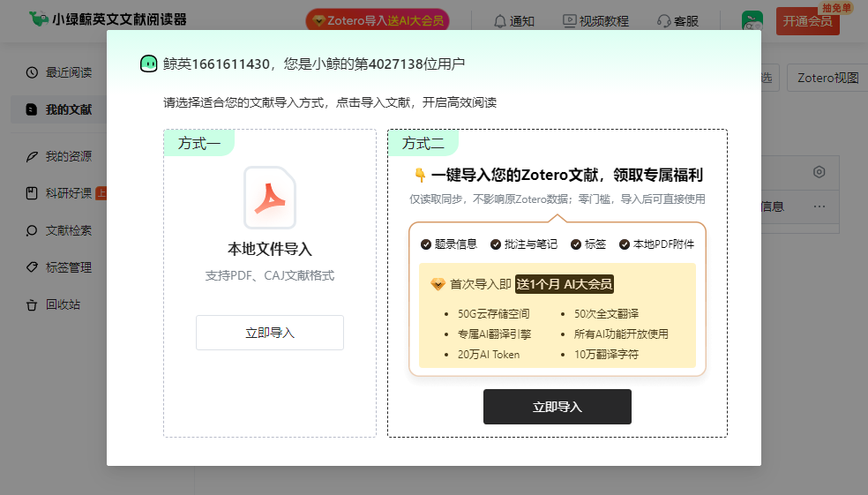Viewport: 868px width, 495px height.
Task: Click the 客服 headset icon
Action: coord(663,21)
